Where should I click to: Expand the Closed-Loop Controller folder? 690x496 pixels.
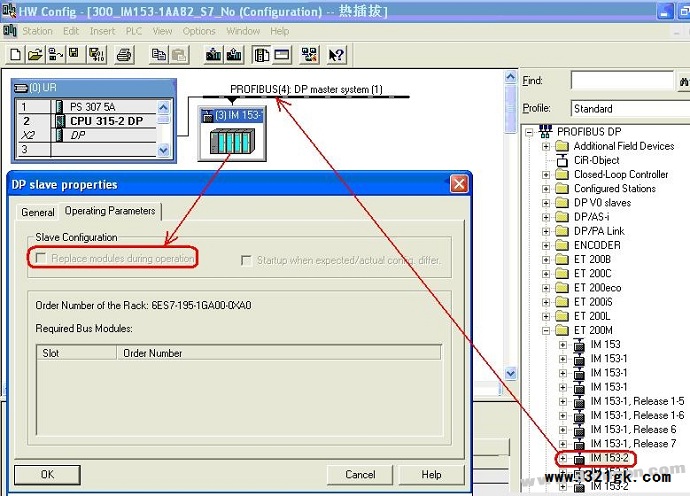[x=546, y=175]
